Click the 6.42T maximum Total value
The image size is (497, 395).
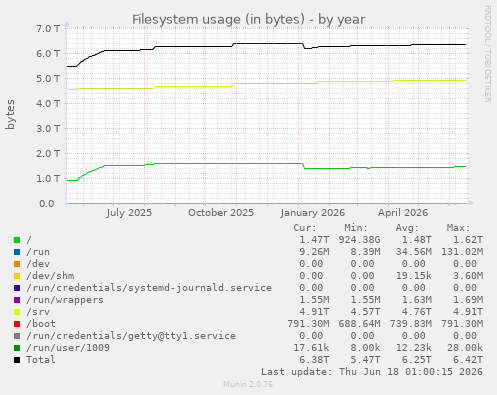468,360
